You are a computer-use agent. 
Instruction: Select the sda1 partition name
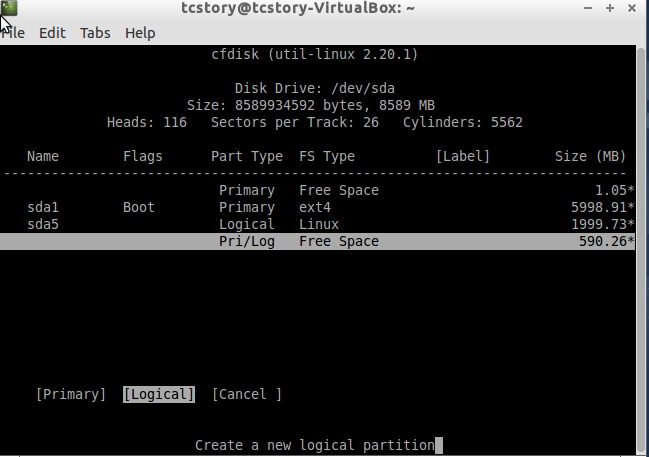coord(43,207)
